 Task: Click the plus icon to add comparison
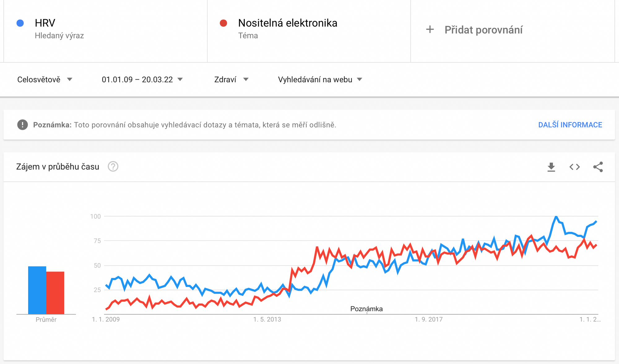pyautogui.click(x=430, y=30)
